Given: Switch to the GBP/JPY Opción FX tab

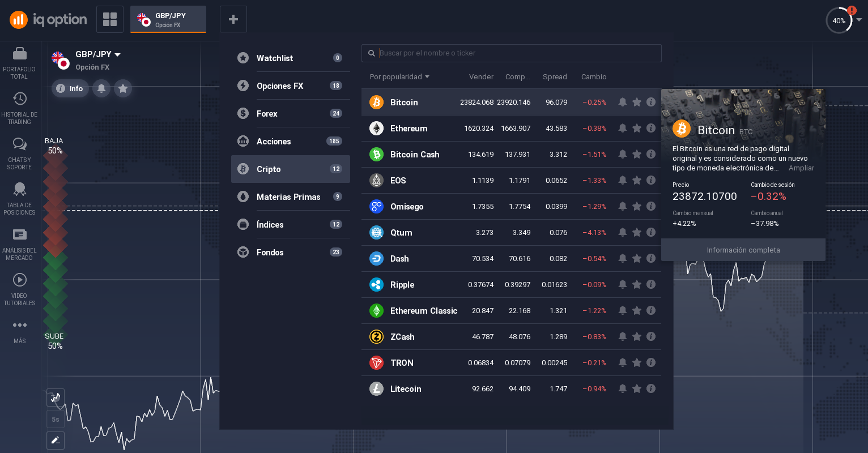Looking at the screenshot, I should click(168, 20).
